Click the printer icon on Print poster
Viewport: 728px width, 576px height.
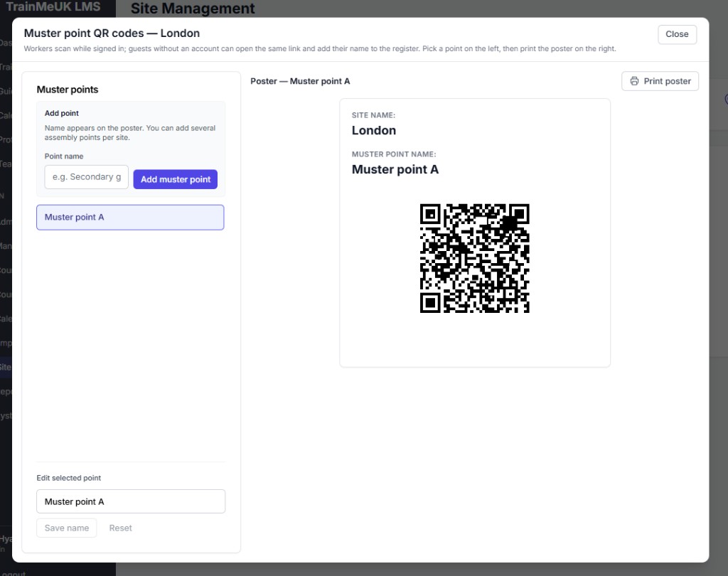point(634,81)
